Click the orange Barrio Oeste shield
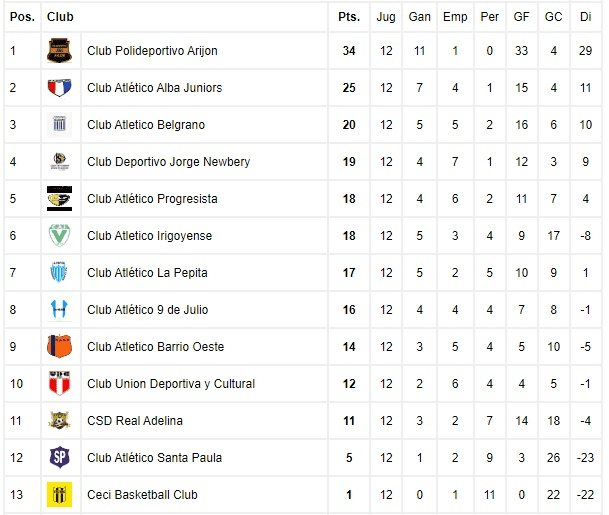609x515 pixels. click(59, 346)
